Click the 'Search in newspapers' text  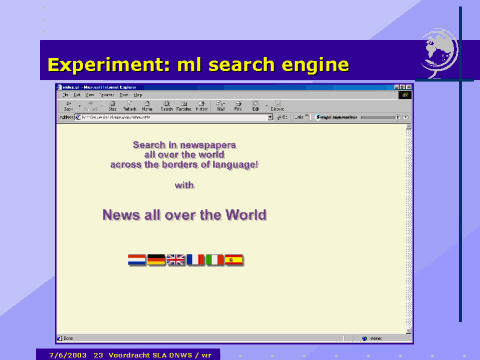[184, 145]
